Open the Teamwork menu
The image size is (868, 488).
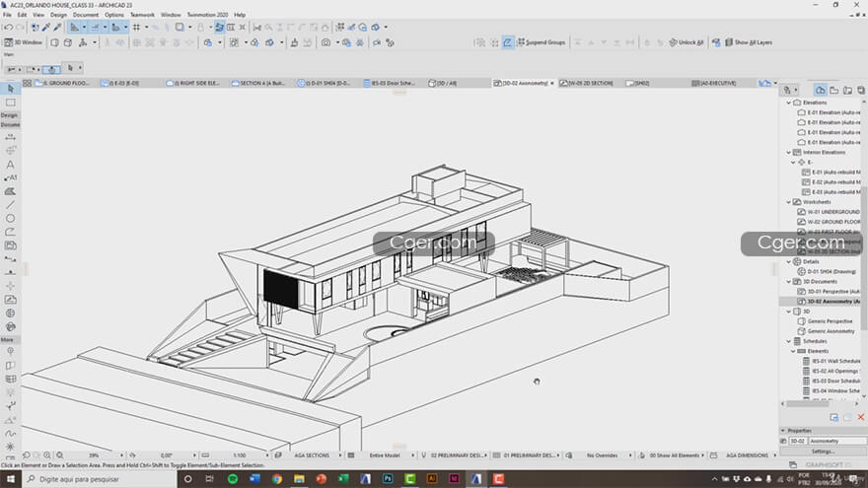pos(142,15)
